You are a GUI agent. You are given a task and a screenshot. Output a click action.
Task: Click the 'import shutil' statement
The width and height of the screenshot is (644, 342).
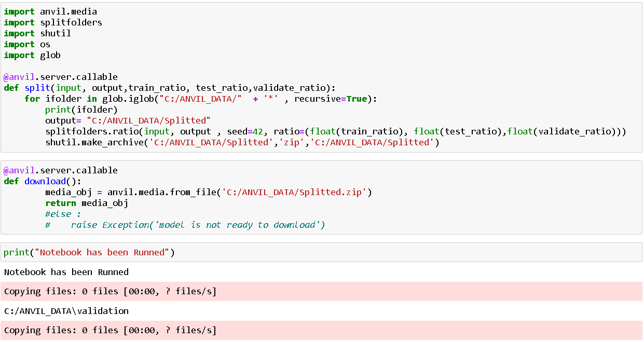click(x=37, y=33)
